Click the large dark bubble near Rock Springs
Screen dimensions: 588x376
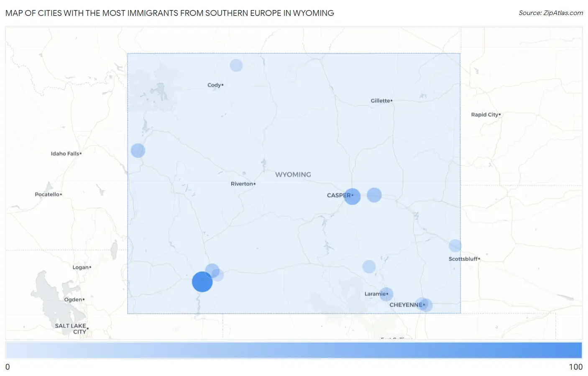pos(202,281)
